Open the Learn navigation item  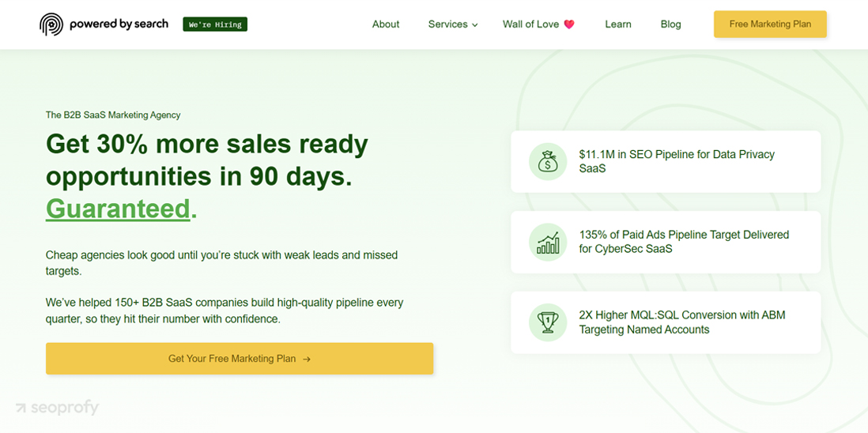click(618, 24)
